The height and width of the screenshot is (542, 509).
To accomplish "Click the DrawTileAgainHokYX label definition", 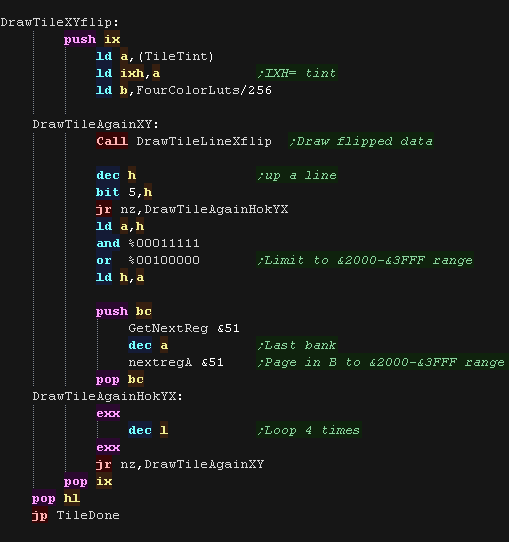I will pos(107,396).
